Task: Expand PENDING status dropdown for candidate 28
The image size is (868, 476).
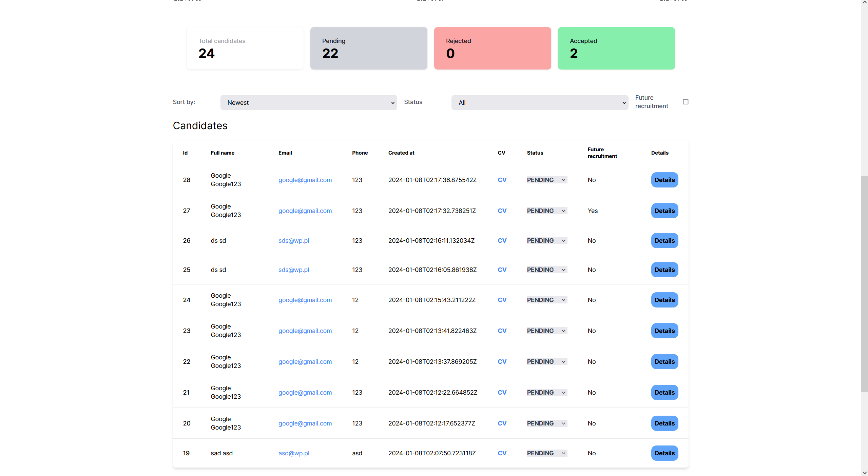Action: click(x=546, y=180)
